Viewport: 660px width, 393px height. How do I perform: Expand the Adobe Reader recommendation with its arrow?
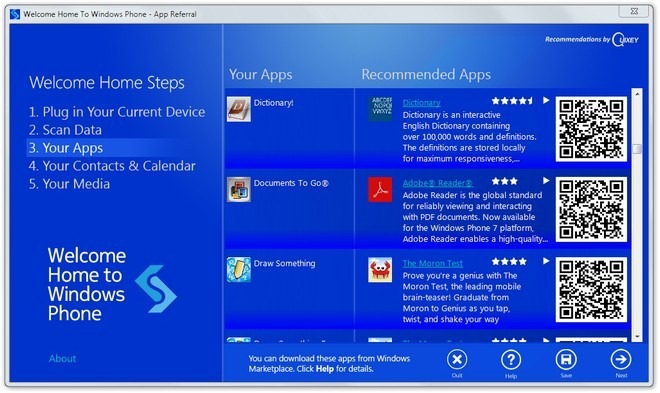[546, 181]
